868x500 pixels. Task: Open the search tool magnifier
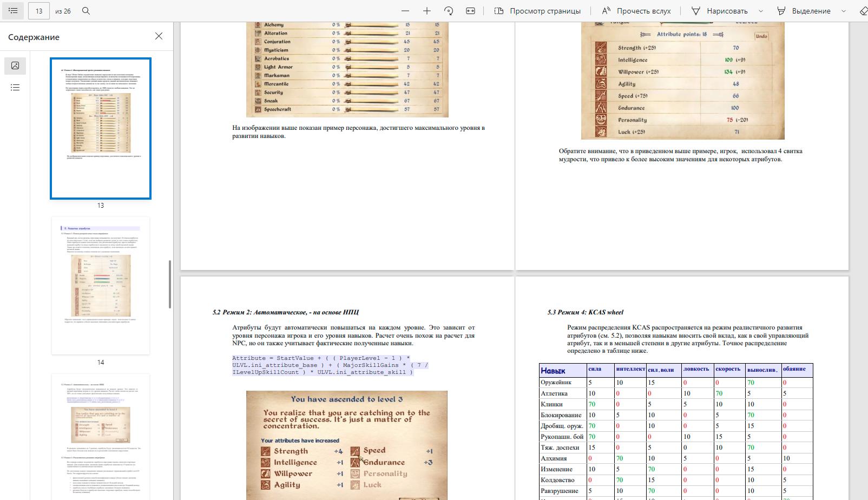click(86, 11)
